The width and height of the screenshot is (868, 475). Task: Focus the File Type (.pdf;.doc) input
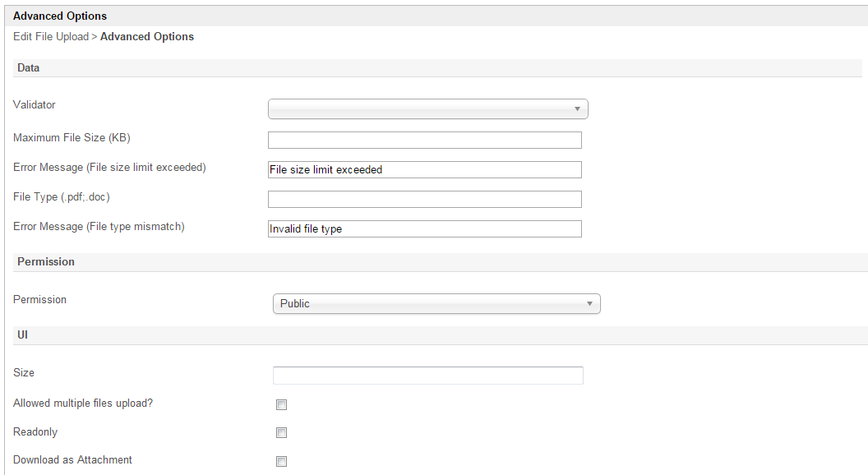coord(424,199)
